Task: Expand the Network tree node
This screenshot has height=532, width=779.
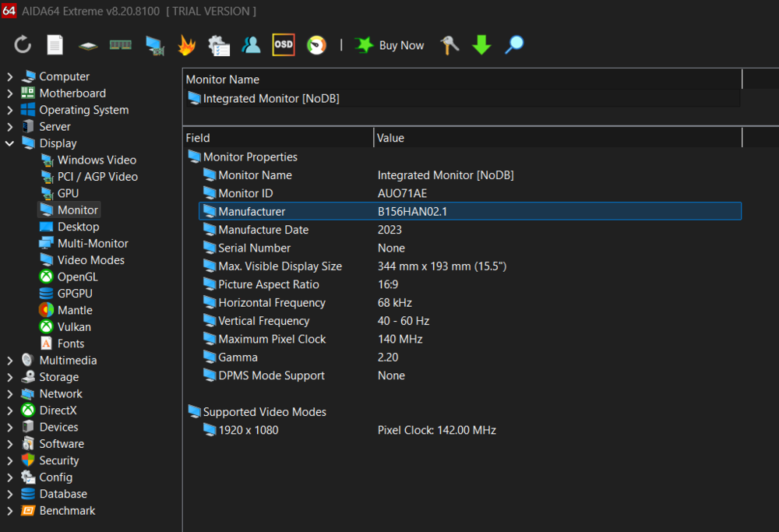Action: 10,394
